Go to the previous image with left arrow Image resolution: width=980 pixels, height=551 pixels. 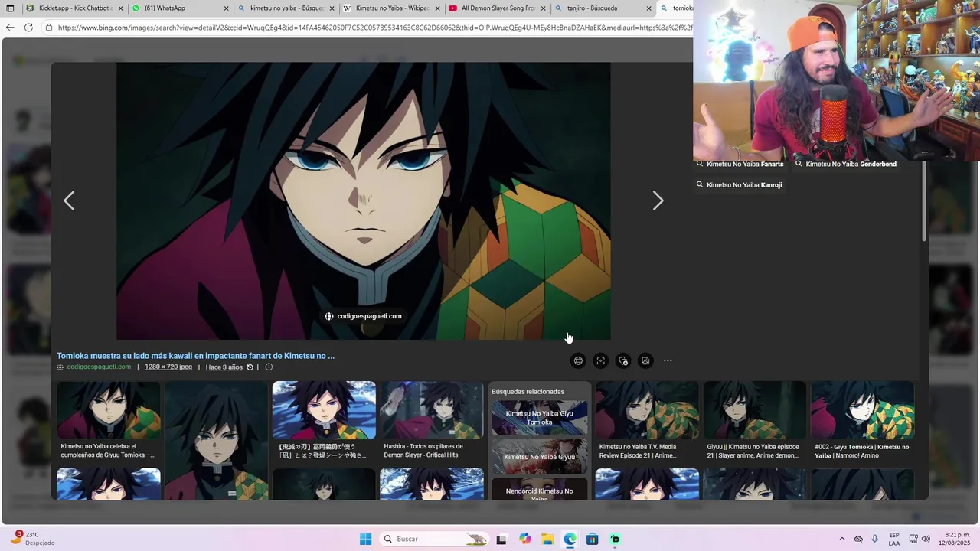click(69, 201)
